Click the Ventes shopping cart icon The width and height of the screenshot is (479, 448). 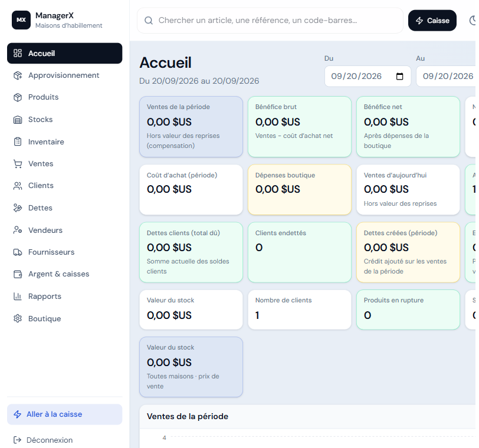[18, 164]
